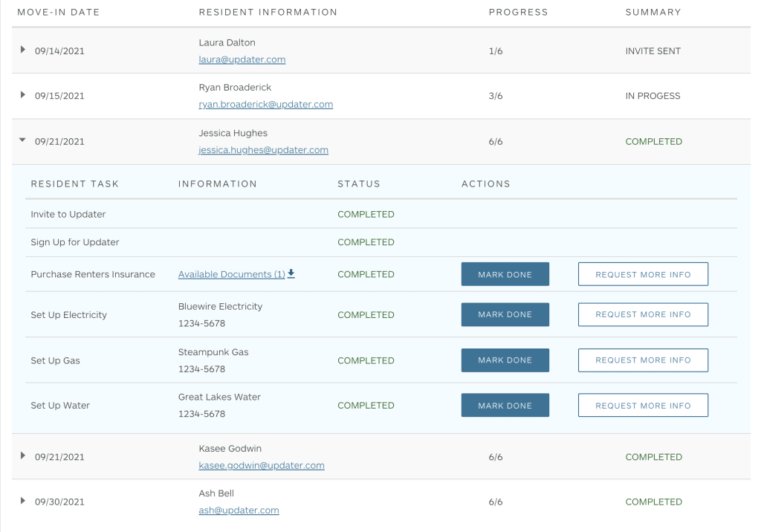
Task: Click the INVITE SENT summary
Action: (652, 51)
